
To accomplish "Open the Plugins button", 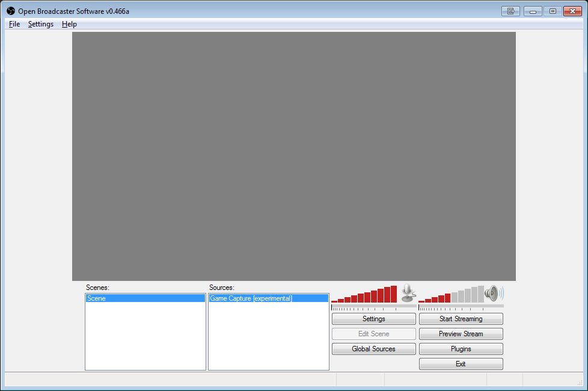I will click(x=461, y=349).
